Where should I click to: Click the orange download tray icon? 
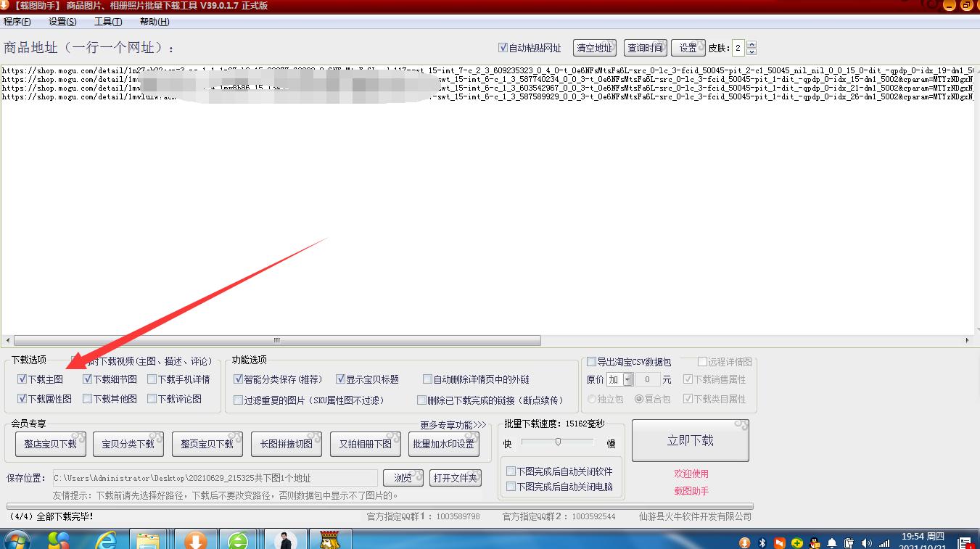click(745, 542)
